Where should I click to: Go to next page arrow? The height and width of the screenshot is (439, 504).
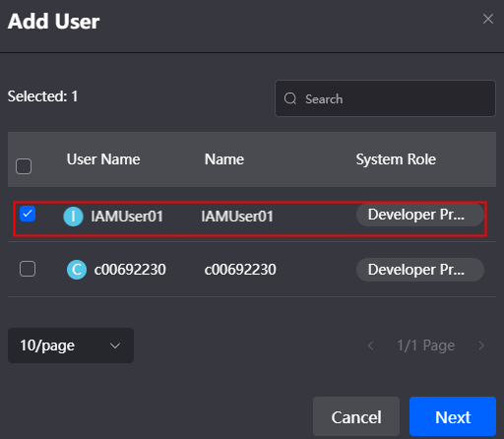481,345
